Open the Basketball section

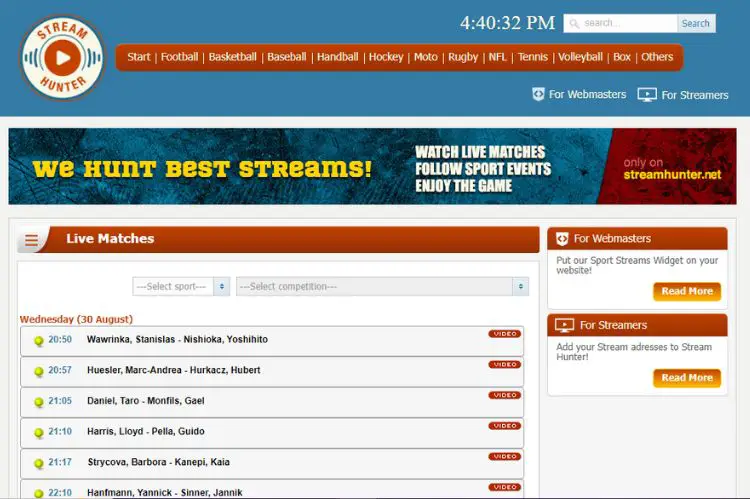point(232,57)
